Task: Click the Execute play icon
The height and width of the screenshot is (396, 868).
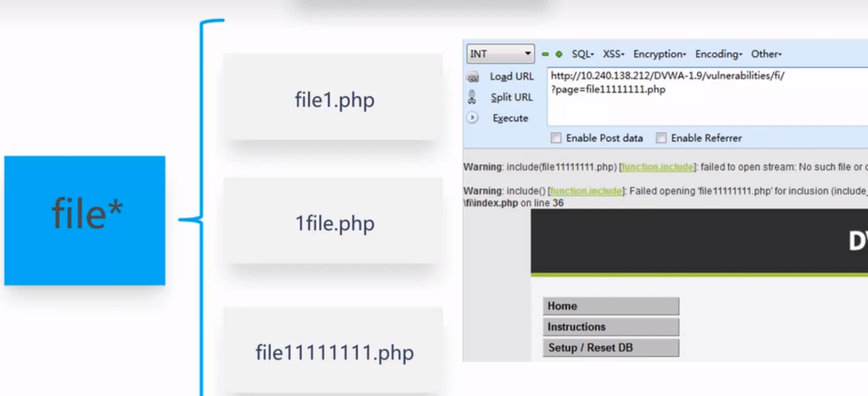Action: pos(472,118)
